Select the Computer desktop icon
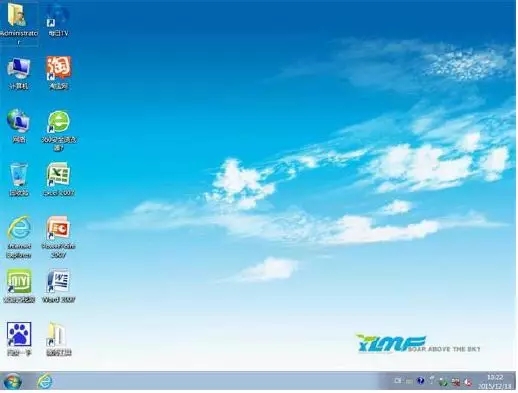This screenshot has width=518, height=393. click(19, 68)
